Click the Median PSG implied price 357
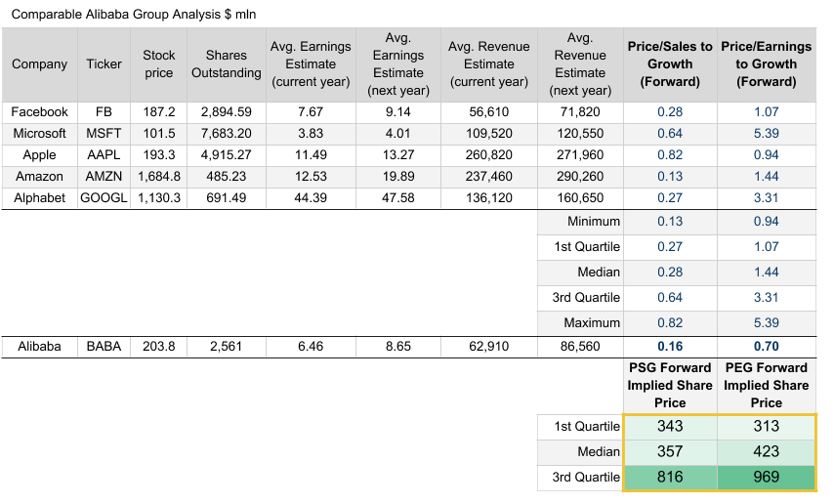834x504 pixels. [670, 451]
